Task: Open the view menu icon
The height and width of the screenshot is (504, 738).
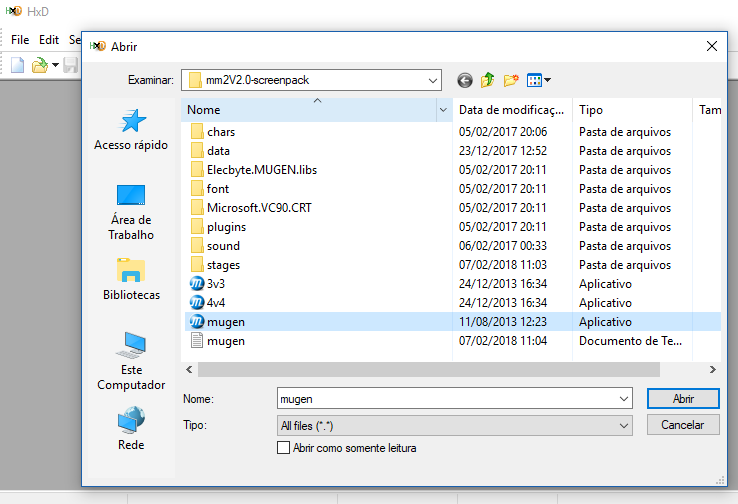Action: point(538,80)
